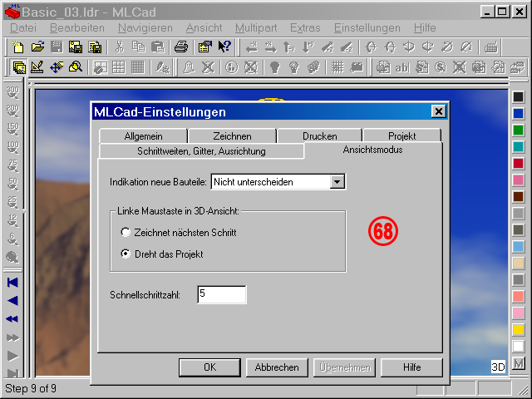Open a file with the folder icon
This screenshot has height=399, width=532.
click(x=37, y=47)
